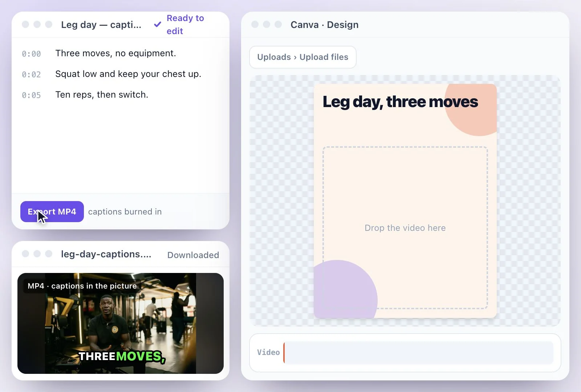This screenshot has width=581, height=392.
Task: Click the Video timeline track
Action: (418, 352)
